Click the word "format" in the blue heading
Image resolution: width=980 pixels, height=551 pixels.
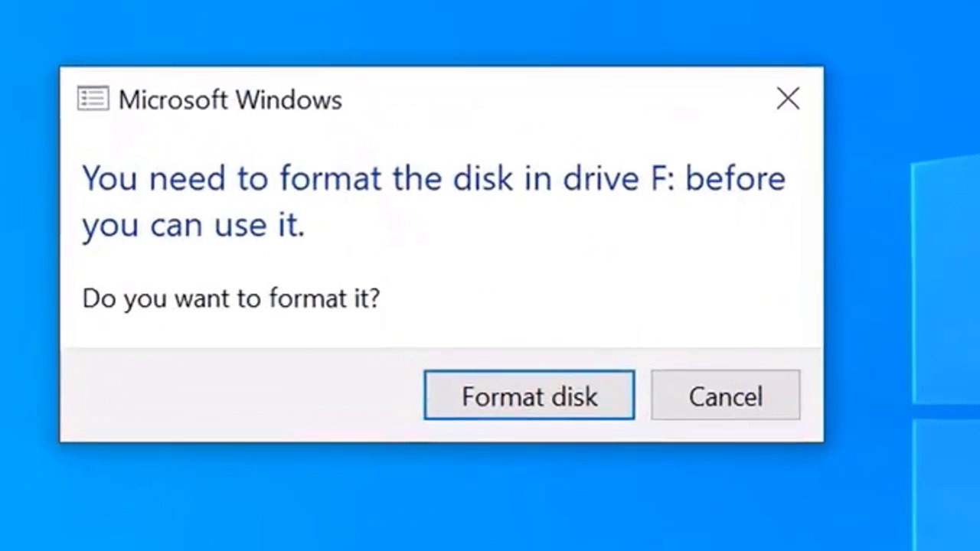tap(330, 178)
